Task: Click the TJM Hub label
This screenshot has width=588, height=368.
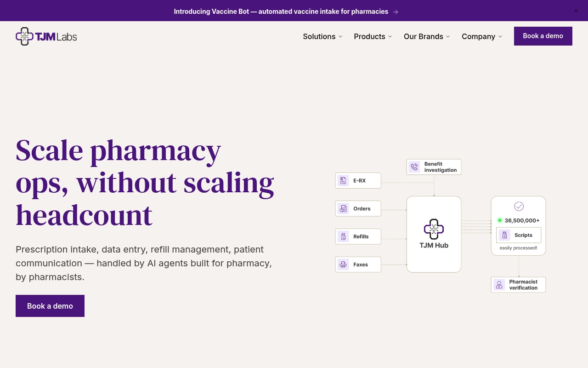Action: pos(434,245)
